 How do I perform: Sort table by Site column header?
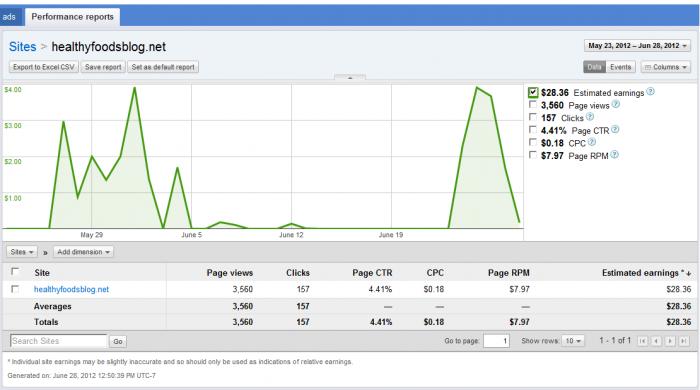[42, 273]
